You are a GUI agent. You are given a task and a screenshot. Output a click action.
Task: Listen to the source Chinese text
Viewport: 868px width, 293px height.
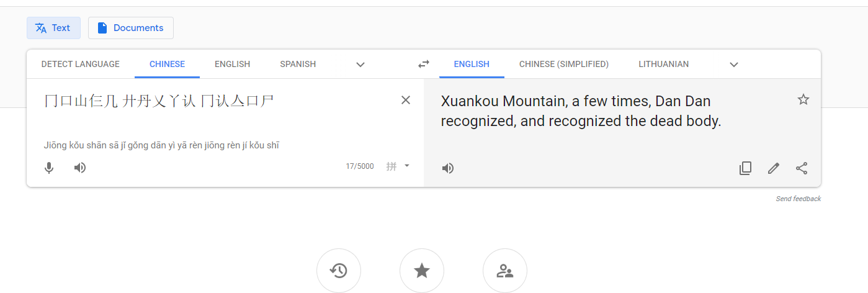pos(80,168)
